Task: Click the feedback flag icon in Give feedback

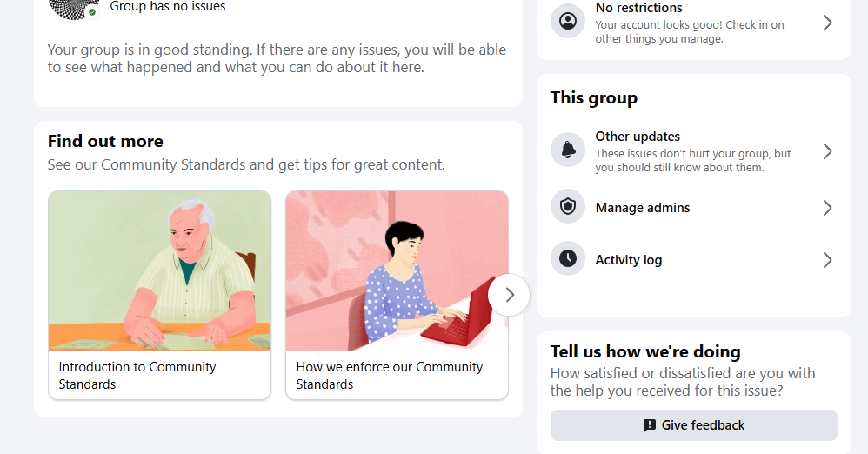Action: click(650, 425)
